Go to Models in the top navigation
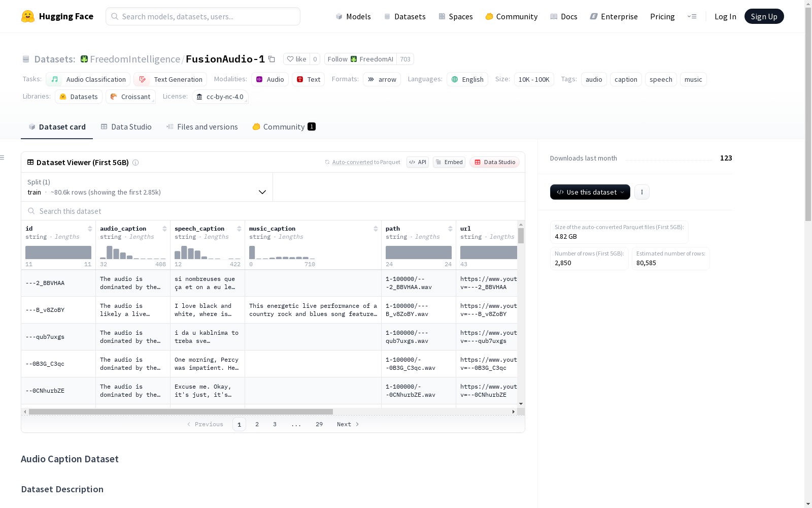The height and width of the screenshot is (508, 812). (353, 16)
